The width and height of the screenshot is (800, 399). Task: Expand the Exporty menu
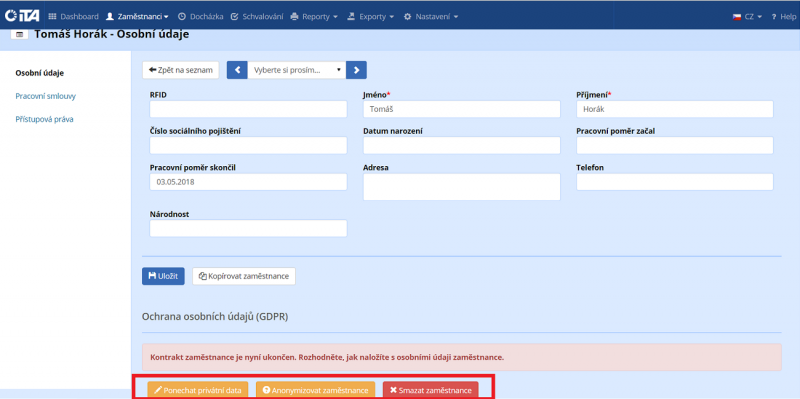tap(370, 16)
